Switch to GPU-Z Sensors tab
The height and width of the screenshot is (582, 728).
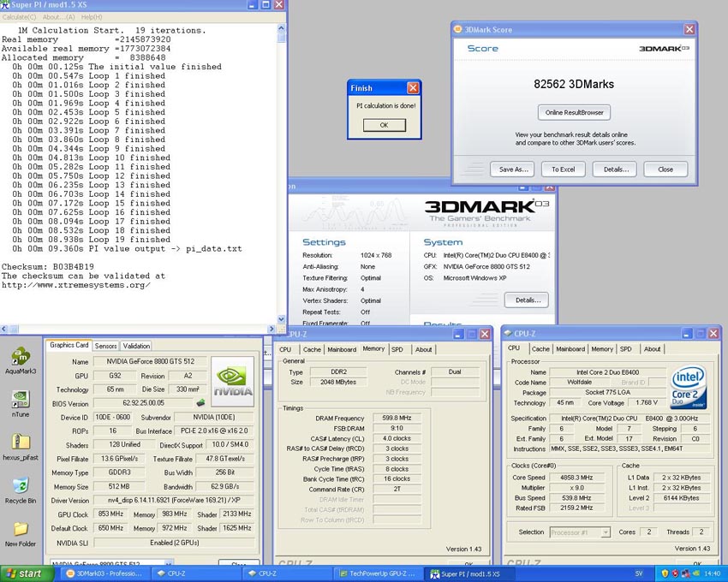[105, 346]
